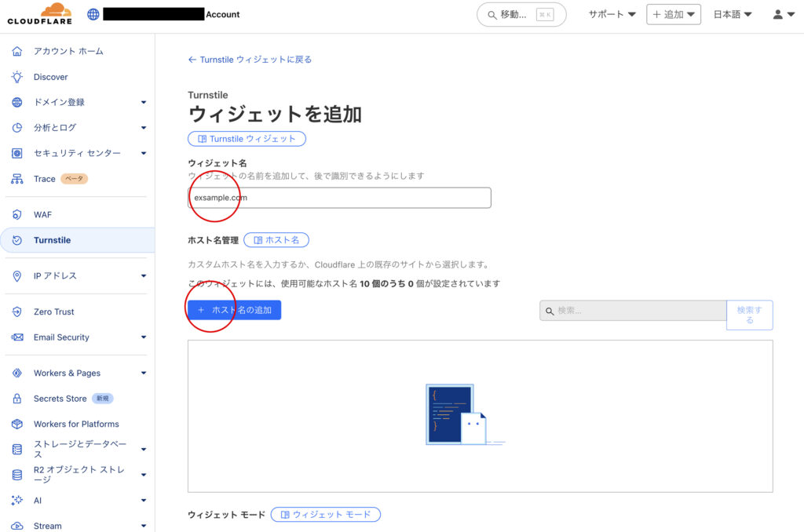Open the 追加 dropdown button
This screenshot has width=804, height=532.
pos(673,14)
